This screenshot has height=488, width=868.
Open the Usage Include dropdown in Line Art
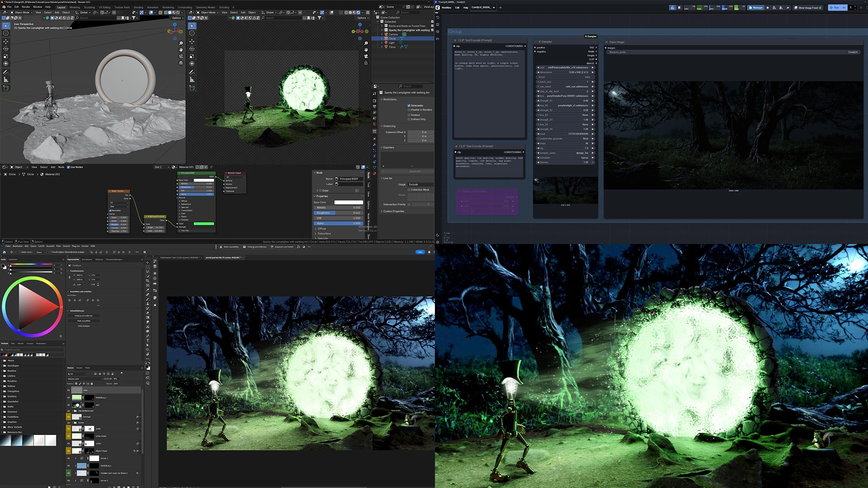tap(420, 185)
